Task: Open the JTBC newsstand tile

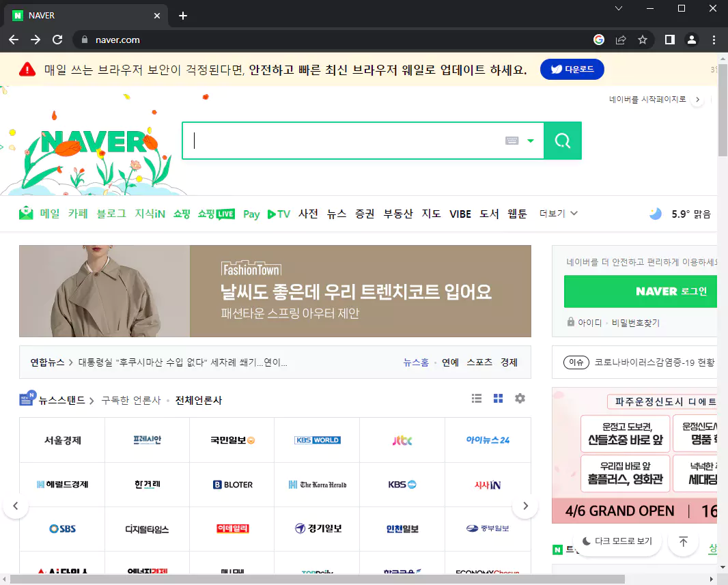Action: click(402, 440)
